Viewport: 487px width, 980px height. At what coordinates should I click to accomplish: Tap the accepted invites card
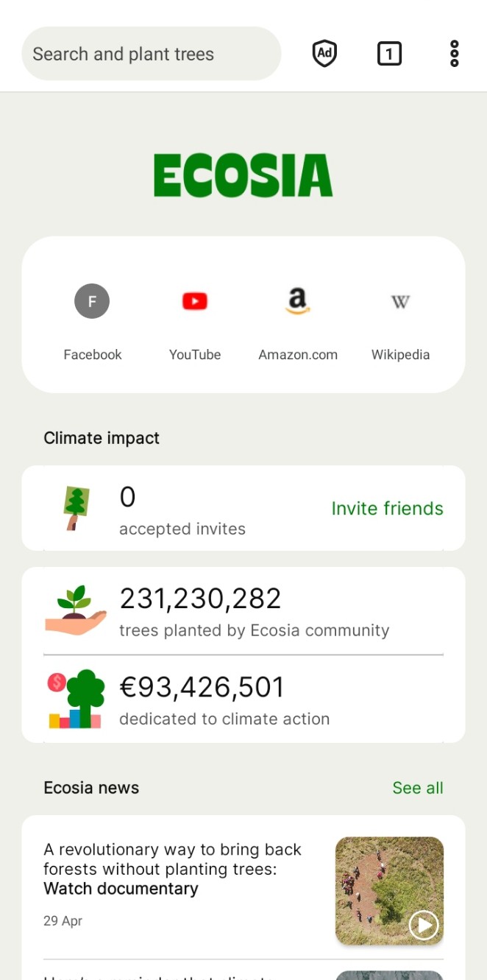point(243,508)
